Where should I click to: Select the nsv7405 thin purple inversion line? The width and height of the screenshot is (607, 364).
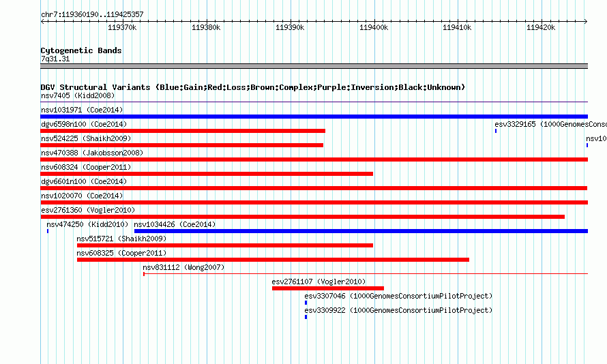coord(314,102)
